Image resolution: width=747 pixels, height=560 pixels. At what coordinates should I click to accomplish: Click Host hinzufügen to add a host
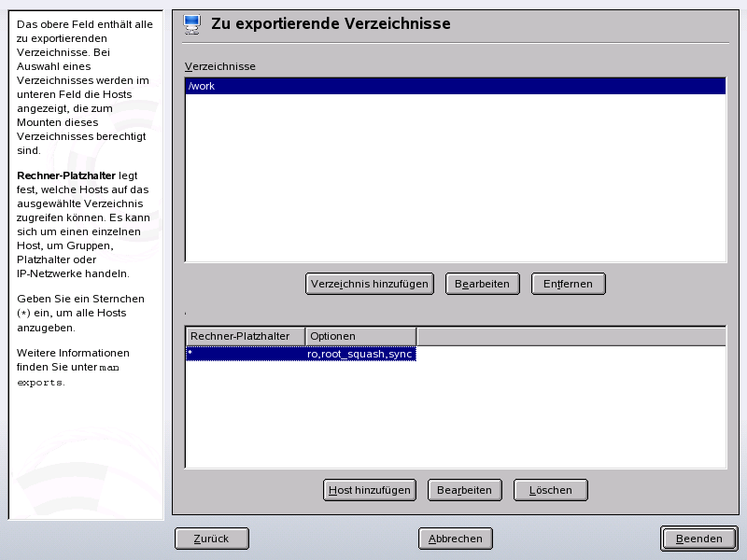pyautogui.click(x=369, y=489)
